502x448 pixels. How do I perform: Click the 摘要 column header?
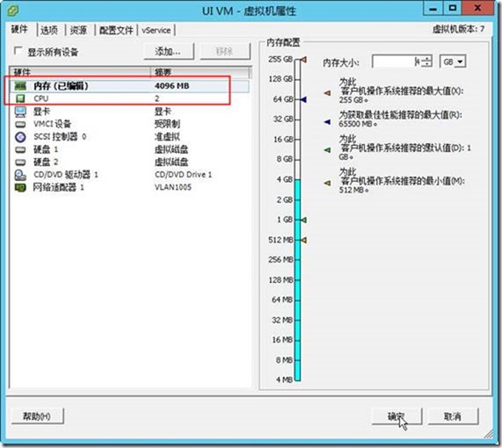pos(200,72)
